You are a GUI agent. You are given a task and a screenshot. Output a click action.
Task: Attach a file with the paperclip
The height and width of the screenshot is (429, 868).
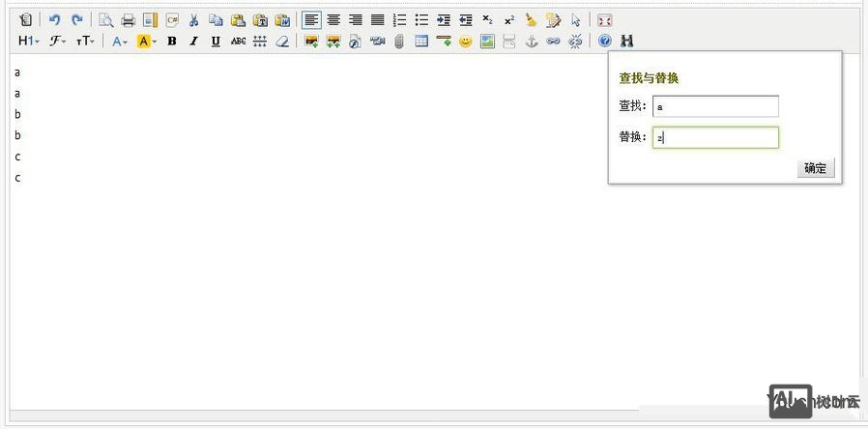(x=399, y=41)
